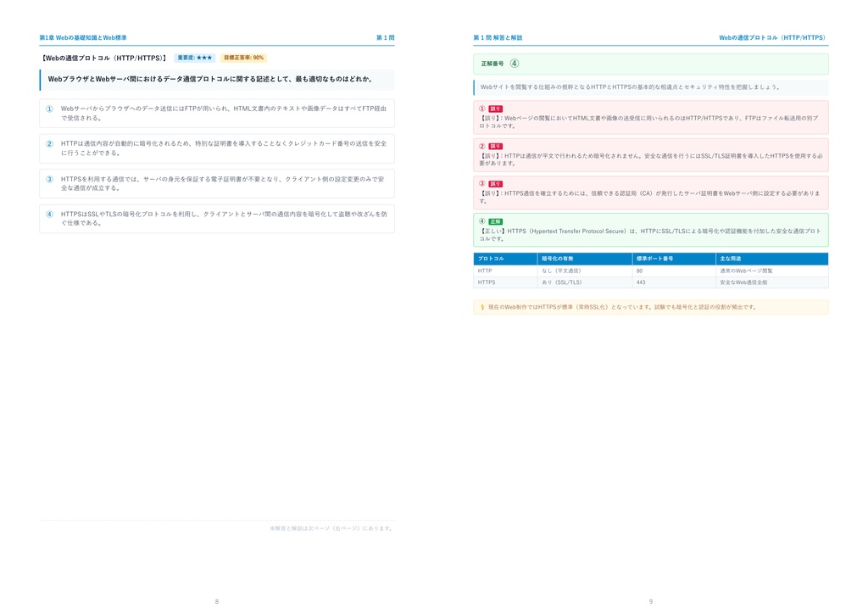Click the yellow tip text about 常時SSL化

(622, 307)
